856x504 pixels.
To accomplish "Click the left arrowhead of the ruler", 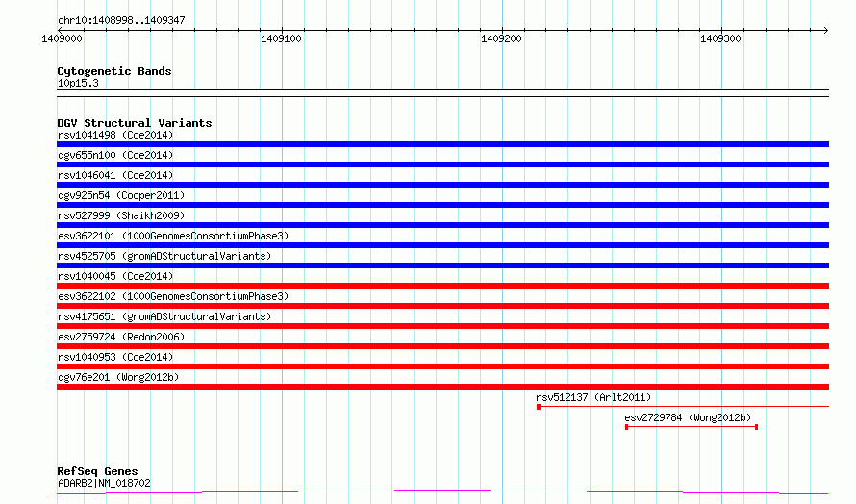I will 60,30.
